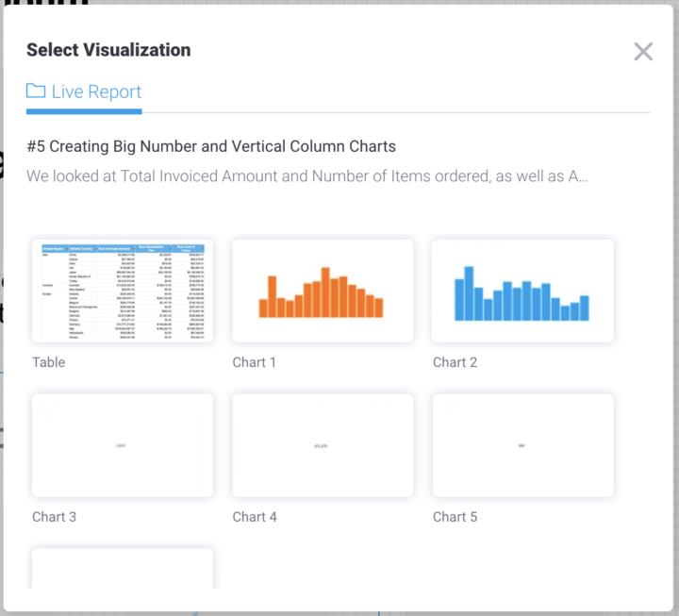Click the "Chart 4" label
The height and width of the screenshot is (616, 679).
[x=255, y=517]
